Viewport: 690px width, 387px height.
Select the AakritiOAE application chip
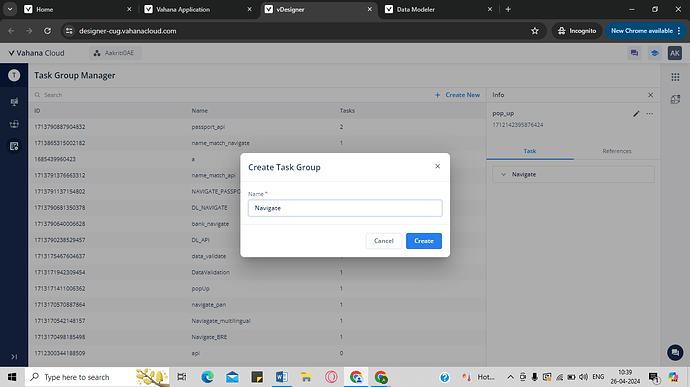[115, 53]
